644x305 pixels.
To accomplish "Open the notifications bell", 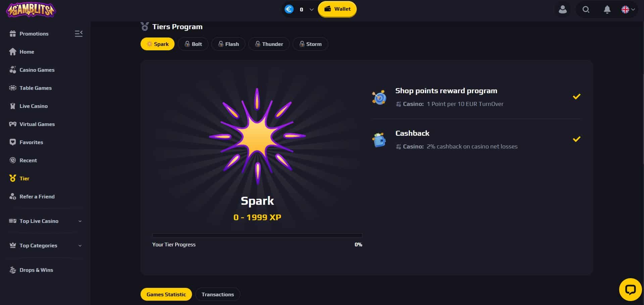I will pos(607,9).
